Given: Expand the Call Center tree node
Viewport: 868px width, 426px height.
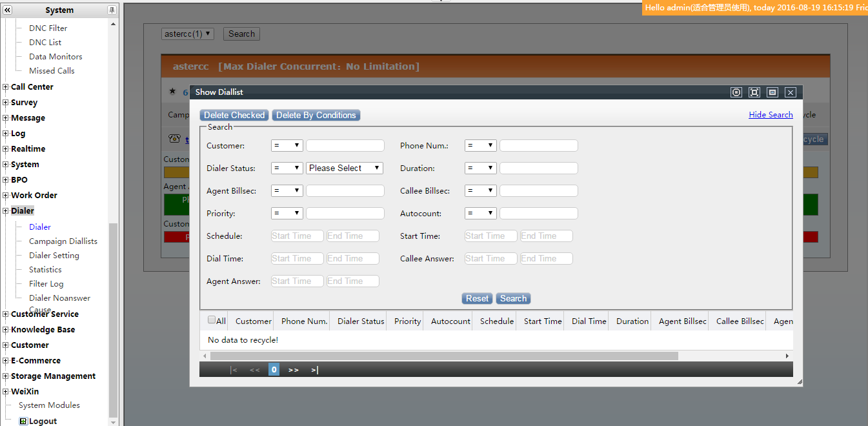Looking at the screenshot, I should [x=6, y=87].
